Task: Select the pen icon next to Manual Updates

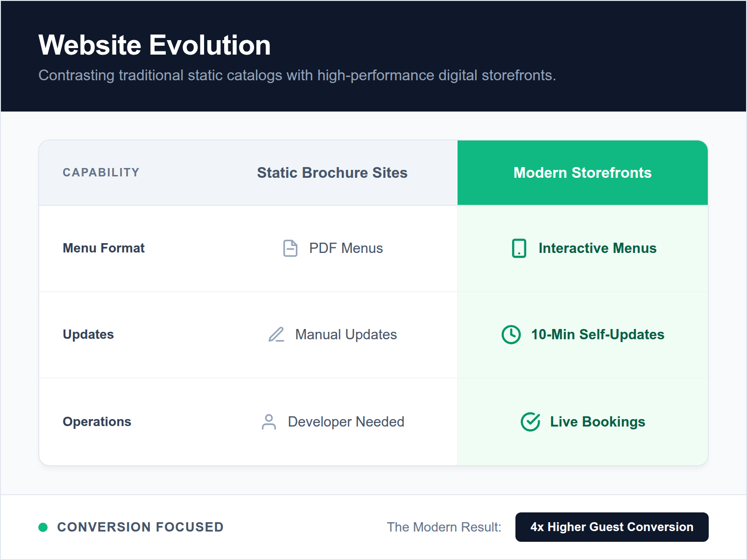Action: (x=276, y=335)
